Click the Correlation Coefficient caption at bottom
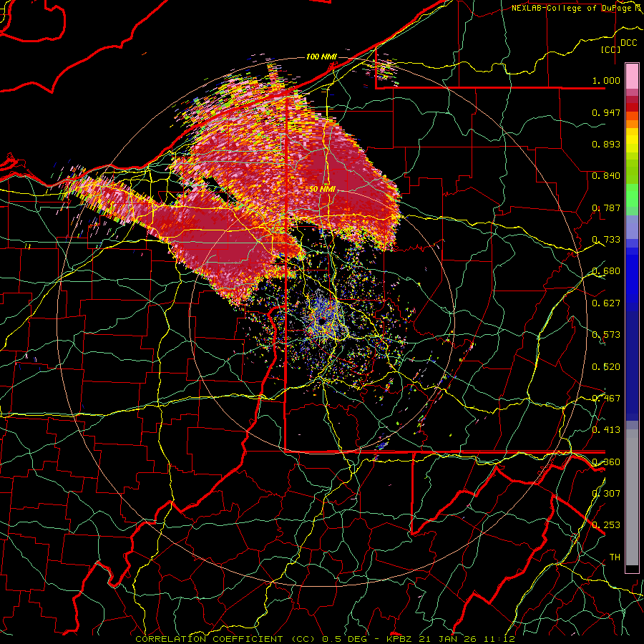Image resolution: width=644 pixels, height=644 pixels. pos(326,639)
